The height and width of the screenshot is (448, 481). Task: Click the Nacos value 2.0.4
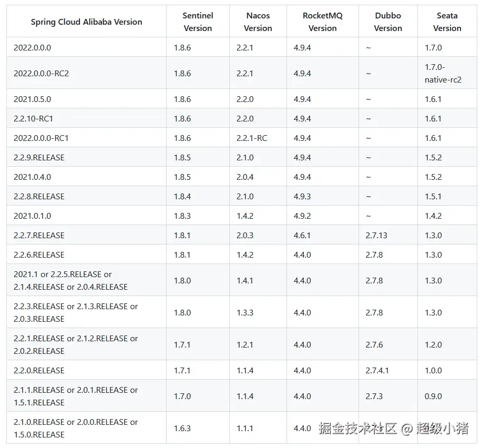click(x=245, y=177)
